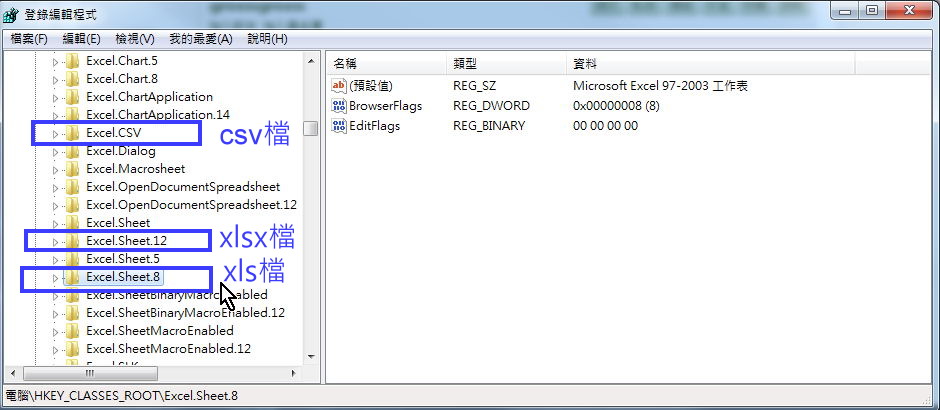Click the tree scrollbar down arrow
940x410 pixels.
pos(311,357)
